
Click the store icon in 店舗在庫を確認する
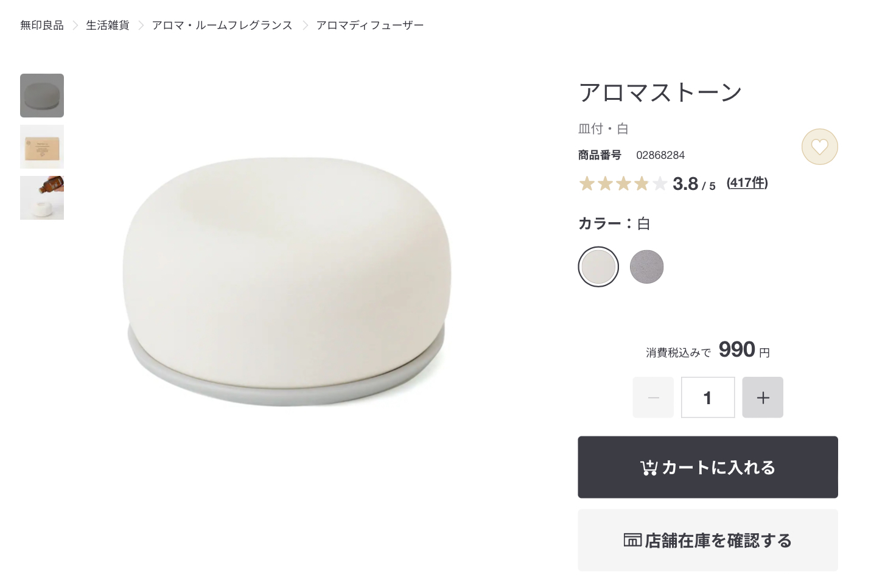pos(632,540)
